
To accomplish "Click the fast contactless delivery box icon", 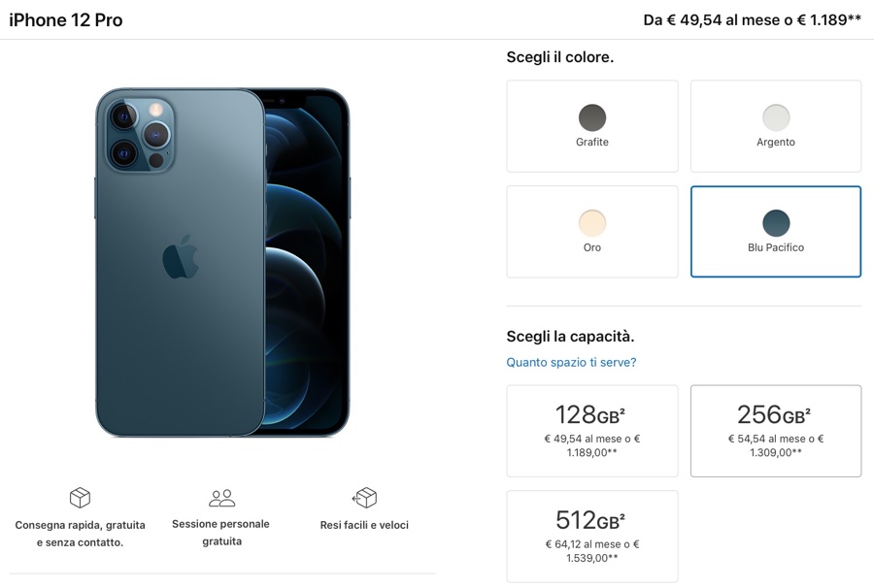I will pos(79,497).
